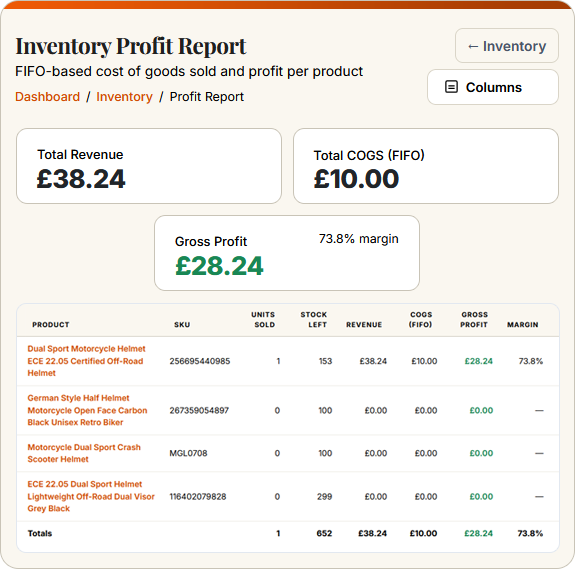
Task: Click Totals row £10.00 COGS
Action: coord(423,533)
